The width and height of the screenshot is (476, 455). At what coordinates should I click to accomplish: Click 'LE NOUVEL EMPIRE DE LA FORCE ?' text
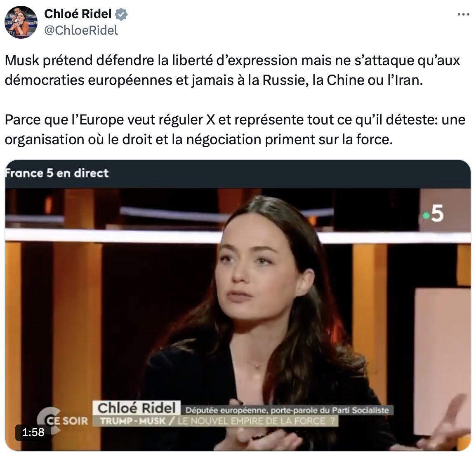coord(256,421)
